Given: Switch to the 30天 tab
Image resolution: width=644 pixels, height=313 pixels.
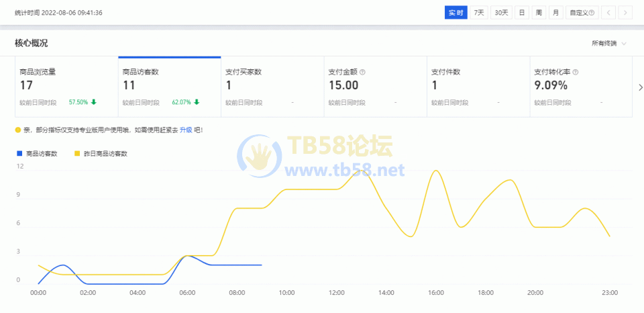Looking at the screenshot, I should [501, 12].
